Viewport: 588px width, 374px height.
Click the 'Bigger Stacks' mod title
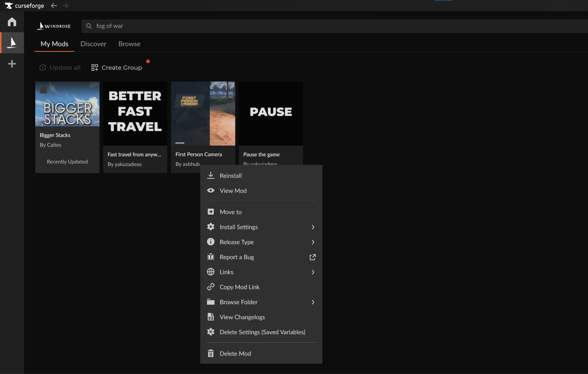click(55, 135)
